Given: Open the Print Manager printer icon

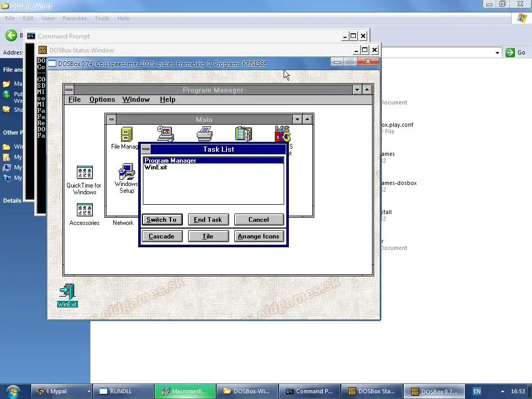Looking at the screenshot, I should tap(205, 134).
